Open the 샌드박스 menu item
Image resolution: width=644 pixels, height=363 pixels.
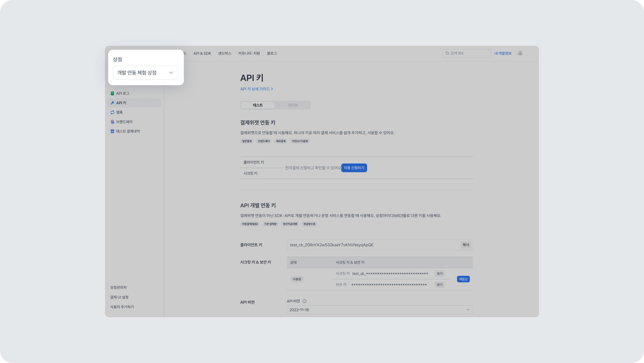coord(225,53)
